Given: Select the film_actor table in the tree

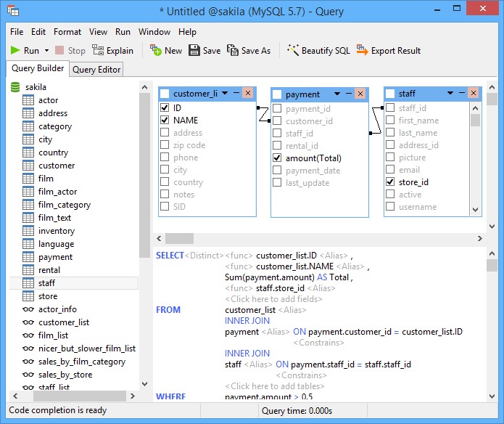Looking at the screenshot, I should click(x=57, y=192).
